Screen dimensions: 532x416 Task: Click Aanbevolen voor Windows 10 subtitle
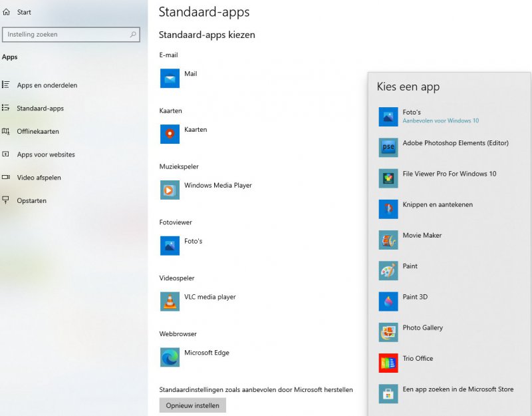click(x=441, y=120)
